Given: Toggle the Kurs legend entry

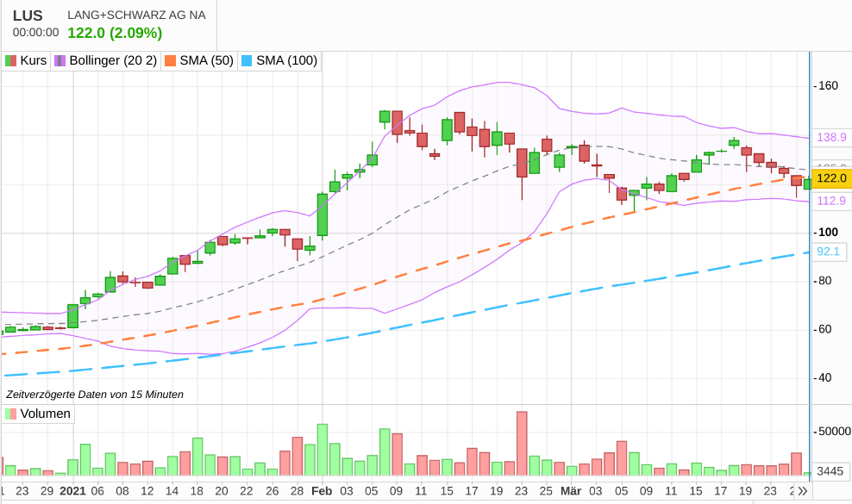Looking at the screenshot, I should [26, 60].
